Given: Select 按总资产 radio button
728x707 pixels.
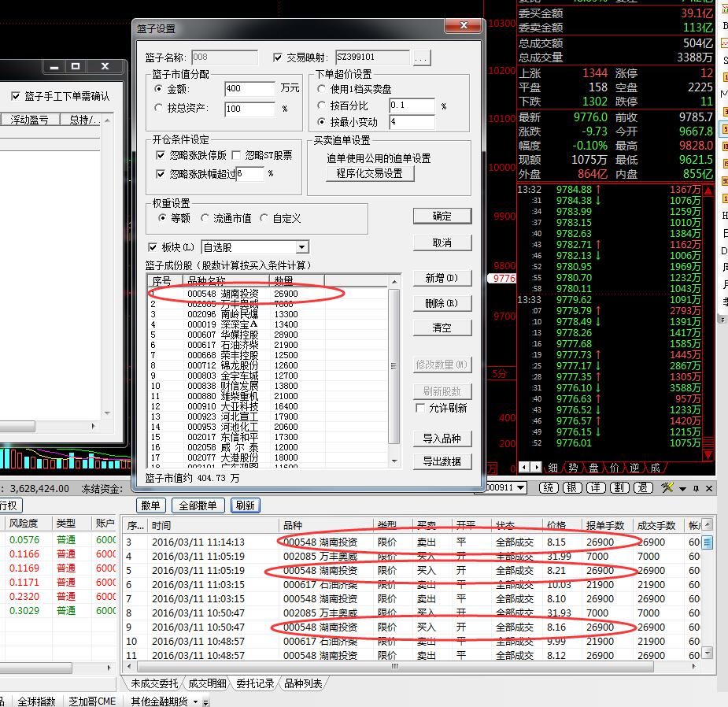Looking at the screenshot, I should 159,108.
